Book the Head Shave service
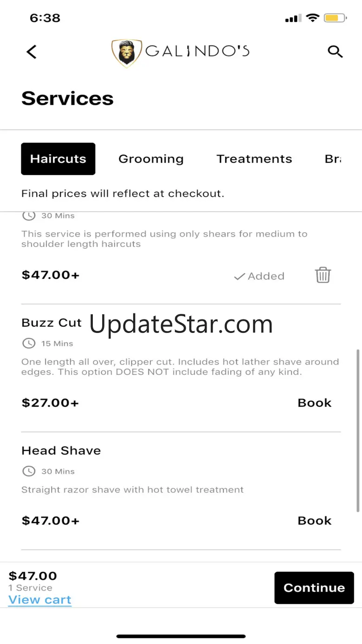 (x=315, y=520)
